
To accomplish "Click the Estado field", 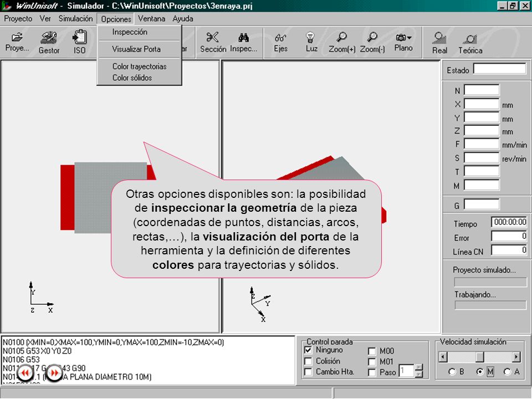I will pos(499,69).
